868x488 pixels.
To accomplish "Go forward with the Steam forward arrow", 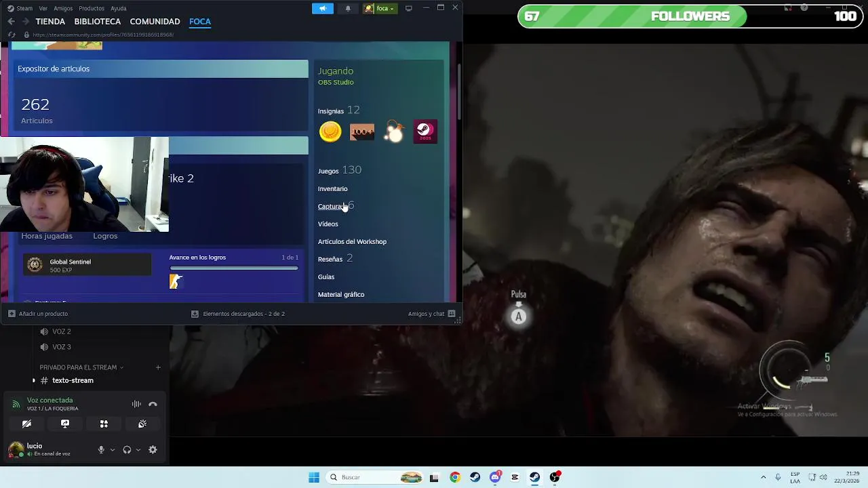I will point(26,22).
